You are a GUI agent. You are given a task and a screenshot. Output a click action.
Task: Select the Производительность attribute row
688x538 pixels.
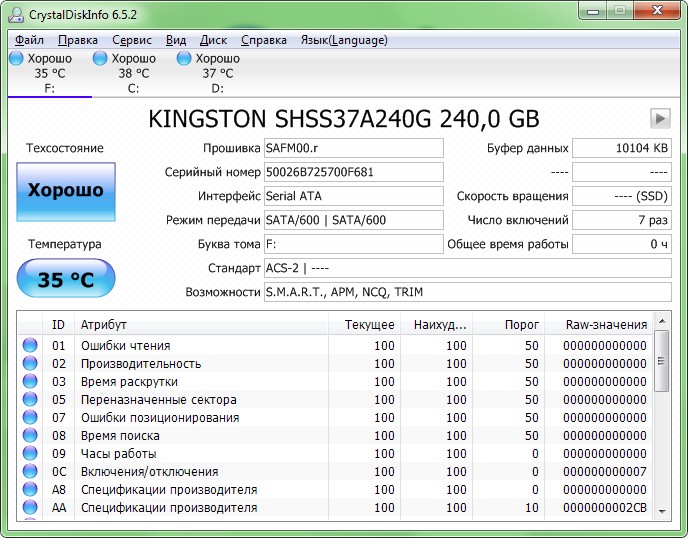(x=336, y=363)
